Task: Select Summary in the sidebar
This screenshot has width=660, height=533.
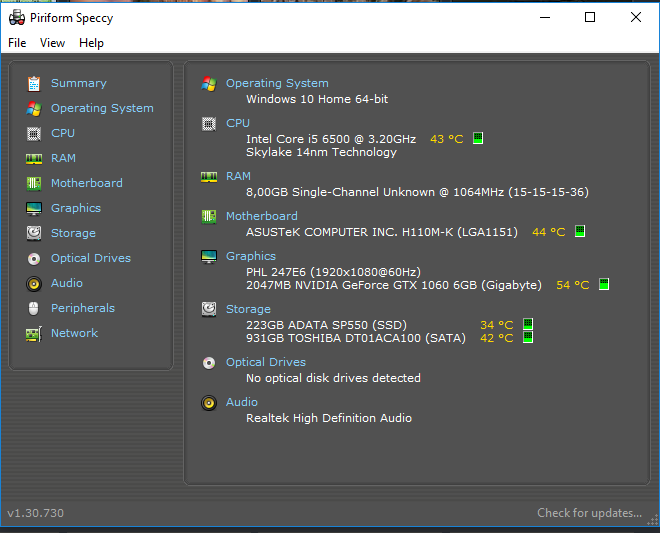Action: click(78, 83)
